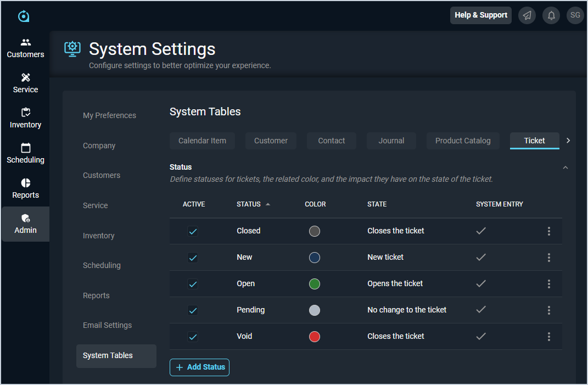Open Help & Support

[x=480, y=15]
